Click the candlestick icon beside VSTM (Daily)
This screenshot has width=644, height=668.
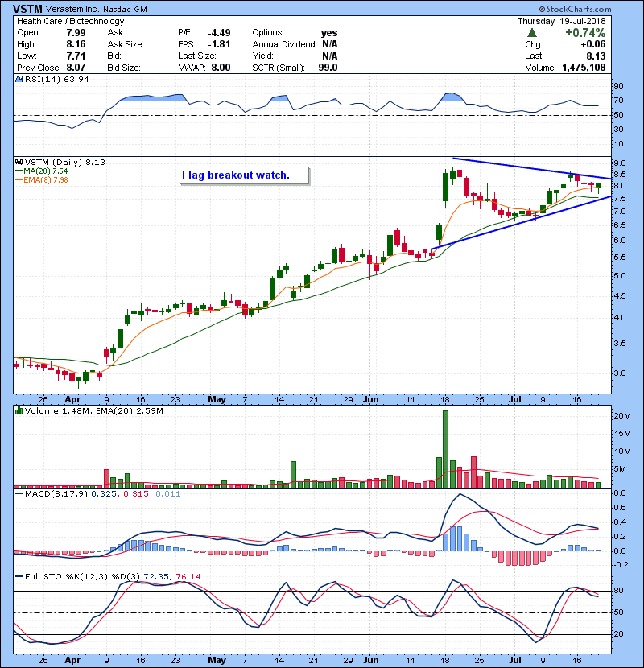point(19,162)
